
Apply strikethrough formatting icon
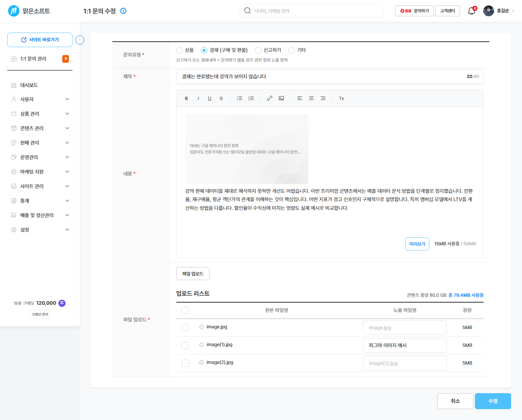tap(221, 99)
